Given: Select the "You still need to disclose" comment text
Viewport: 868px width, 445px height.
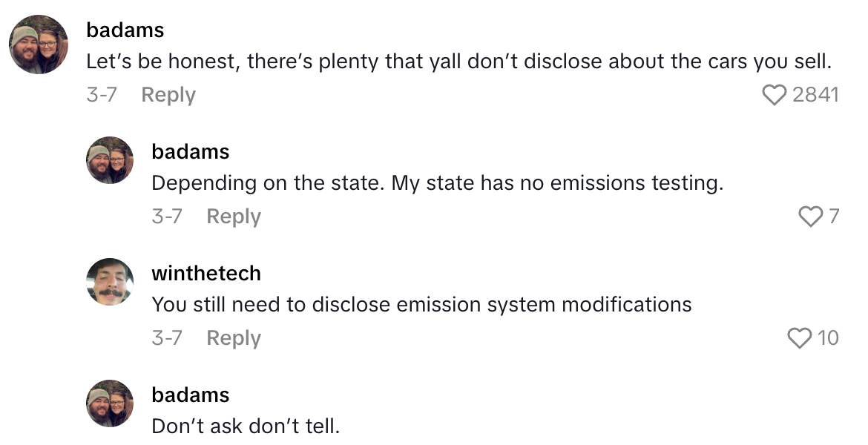Looking at the screenshot, I should [421, 305].
